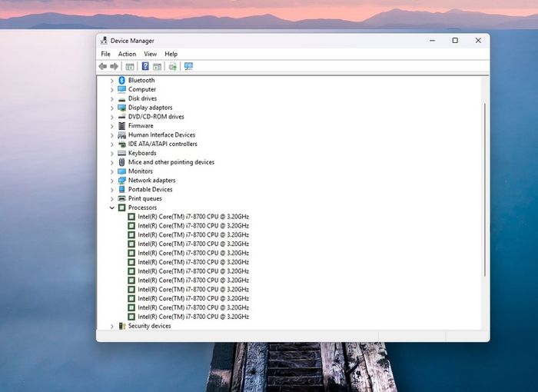Select the 'Processors' tree label
Image resolution: width=538 pixels, height=392 pixels.
pyautogui.click(x=142, y=208)
